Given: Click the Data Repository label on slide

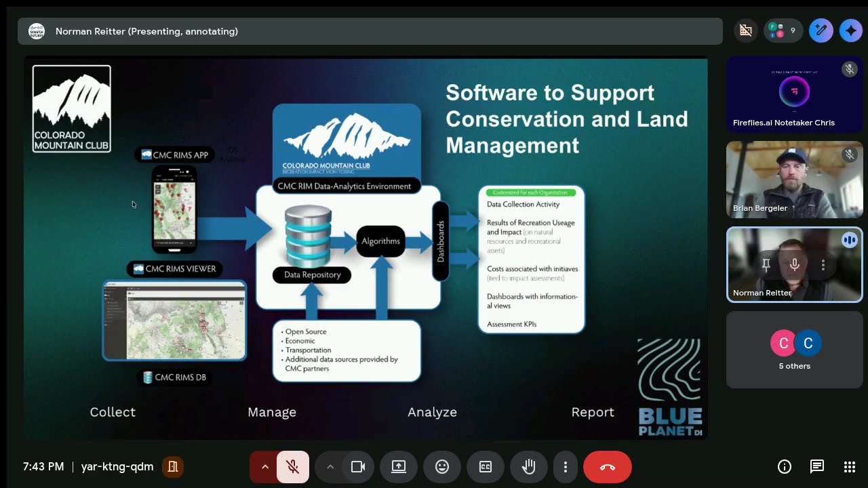Looking at the screenshot, I should click(x=312, y=275).
